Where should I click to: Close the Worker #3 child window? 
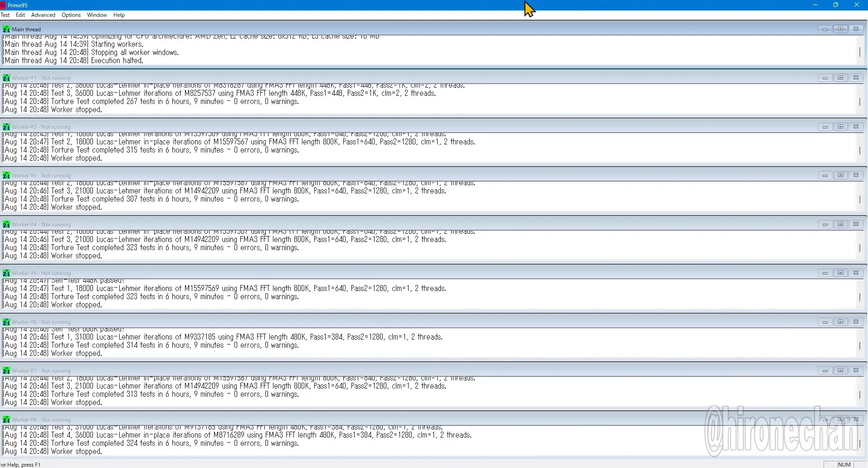[856, 175]
